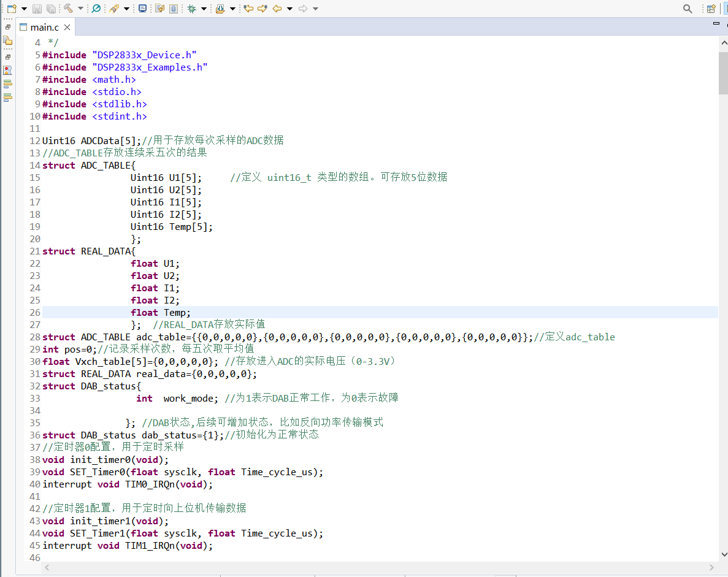This screenshot has width=728, height=577.
Task: Click the Last Edit Location arrow
Action: (x=248, y=9)
